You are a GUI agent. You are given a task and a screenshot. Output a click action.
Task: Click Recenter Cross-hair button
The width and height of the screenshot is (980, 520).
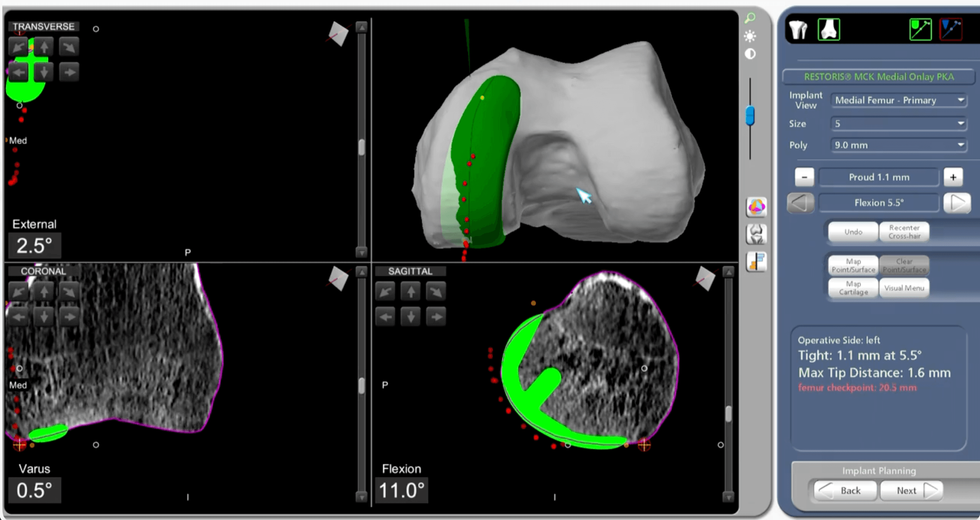(x=904, y=232)
